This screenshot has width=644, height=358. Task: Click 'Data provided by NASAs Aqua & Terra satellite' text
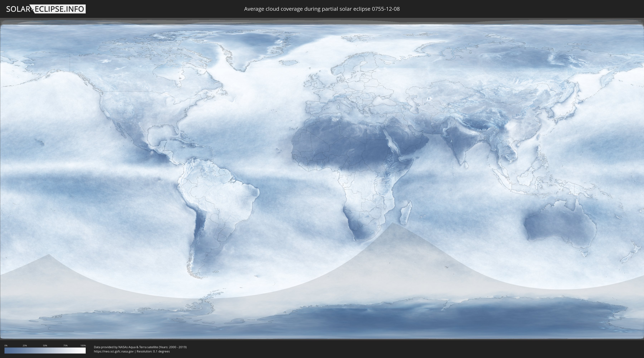click(x=126, y=347)
